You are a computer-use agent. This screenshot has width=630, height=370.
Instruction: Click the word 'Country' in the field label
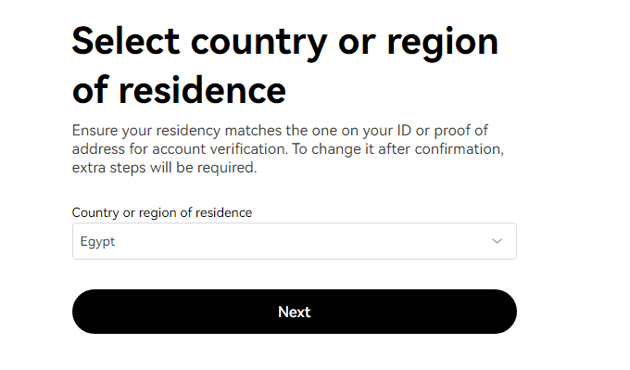coord(95,213)
